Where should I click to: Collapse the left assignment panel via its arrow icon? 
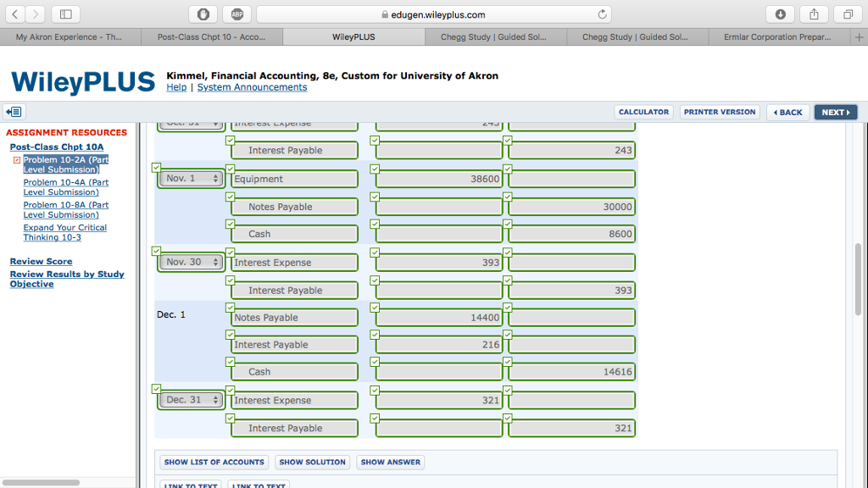14,111
